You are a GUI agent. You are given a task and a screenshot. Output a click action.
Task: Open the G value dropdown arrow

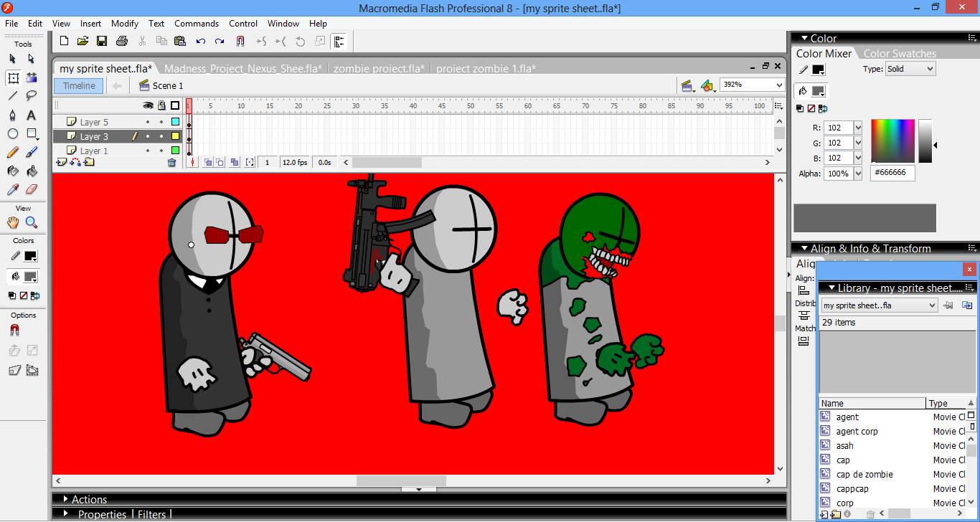click(x=857, y=143)
